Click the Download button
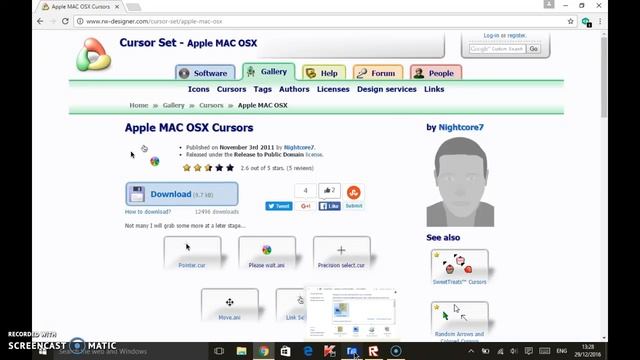 point(182,194)
